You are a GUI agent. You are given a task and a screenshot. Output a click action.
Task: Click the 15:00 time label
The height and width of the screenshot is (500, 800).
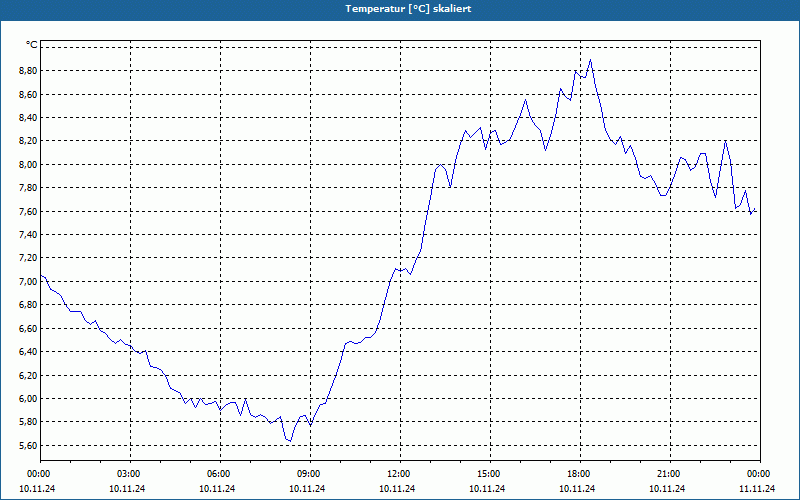point(490,474)
